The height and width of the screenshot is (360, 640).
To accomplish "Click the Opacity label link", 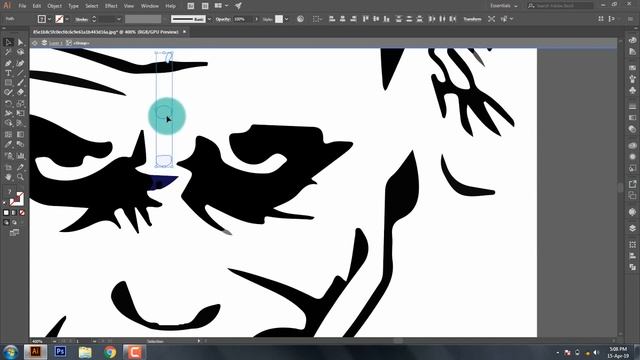I will click(x=223, y=19).
